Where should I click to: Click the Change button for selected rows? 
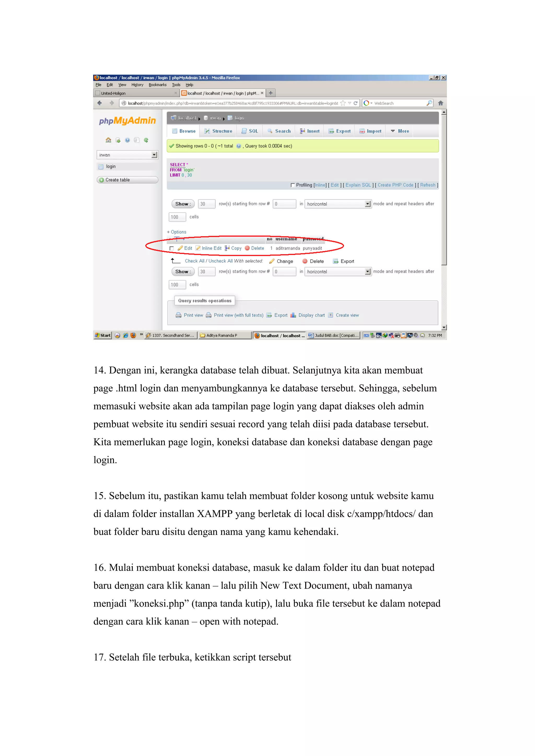(x=281, y=261)
